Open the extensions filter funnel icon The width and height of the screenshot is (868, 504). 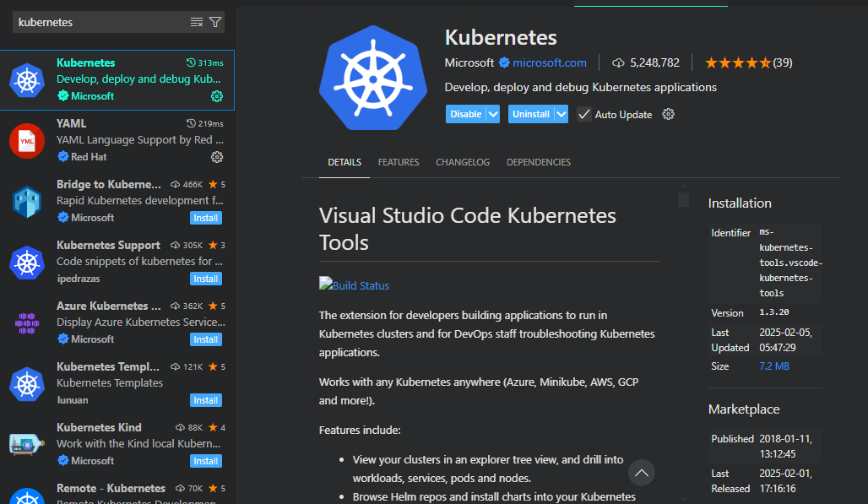[x=215, y=22]
